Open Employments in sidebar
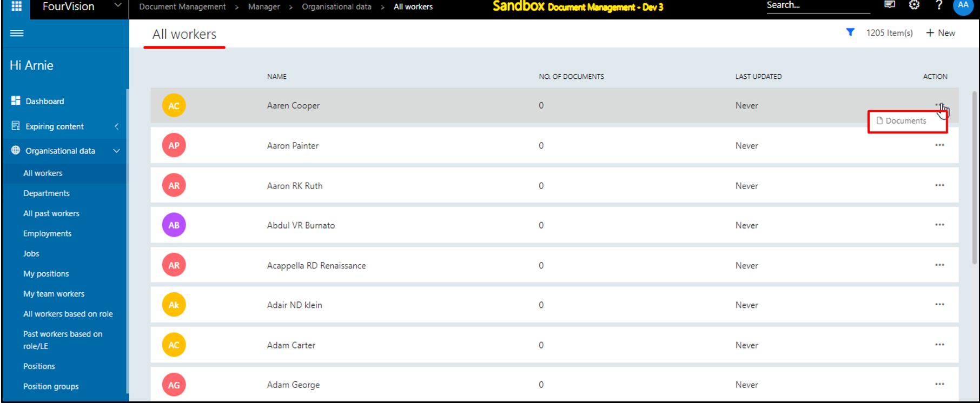980x403 pixels. [x=48, y=233]
